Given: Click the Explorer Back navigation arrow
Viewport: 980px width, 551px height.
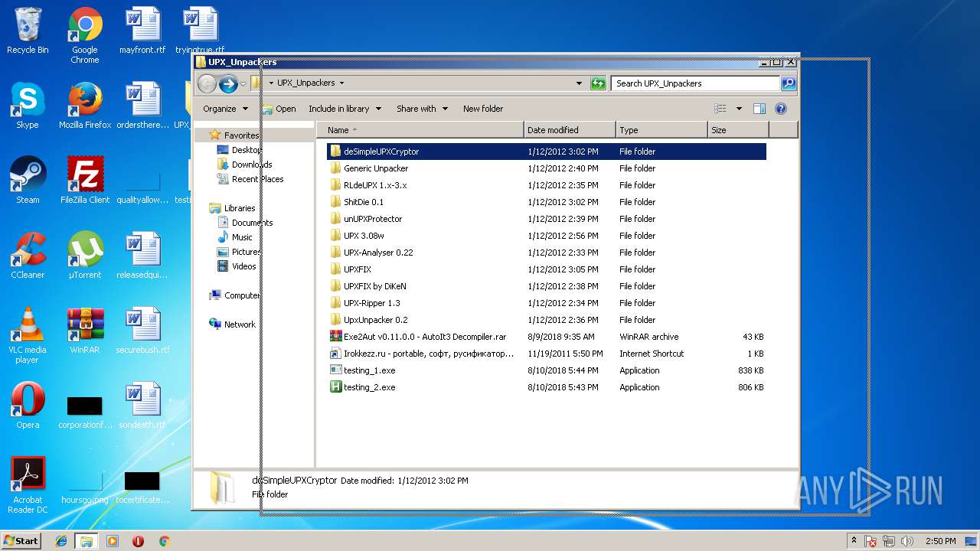Looking at the screenshot, I should pos(207,83).
